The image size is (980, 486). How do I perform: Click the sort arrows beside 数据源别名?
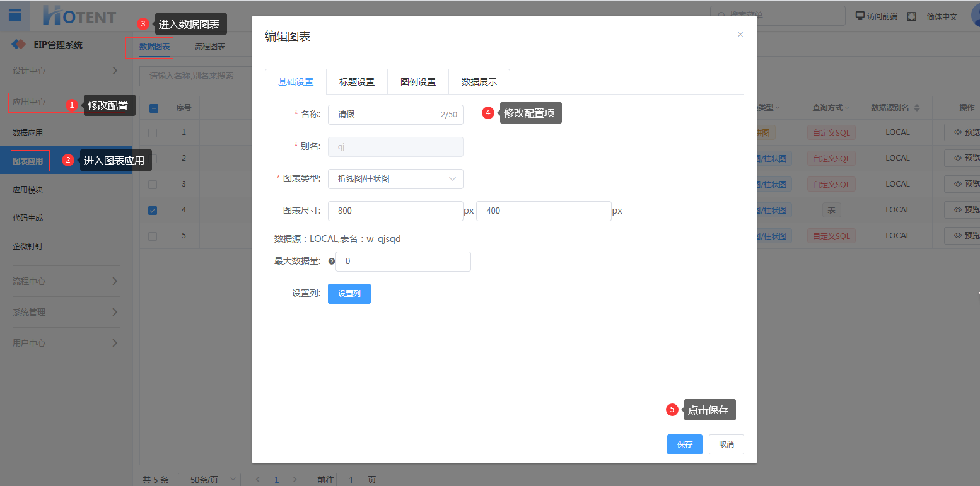[917, 108]
